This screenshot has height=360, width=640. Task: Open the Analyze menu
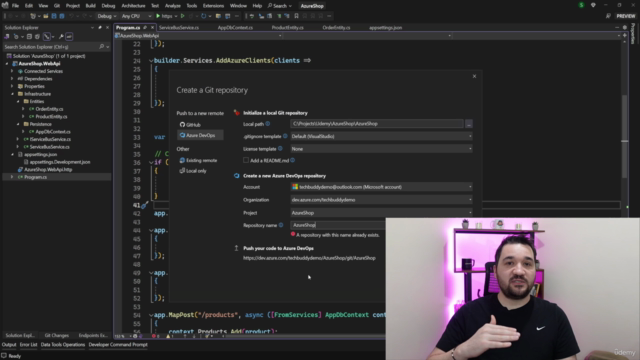pyautogui.click(x=173, y=6)
